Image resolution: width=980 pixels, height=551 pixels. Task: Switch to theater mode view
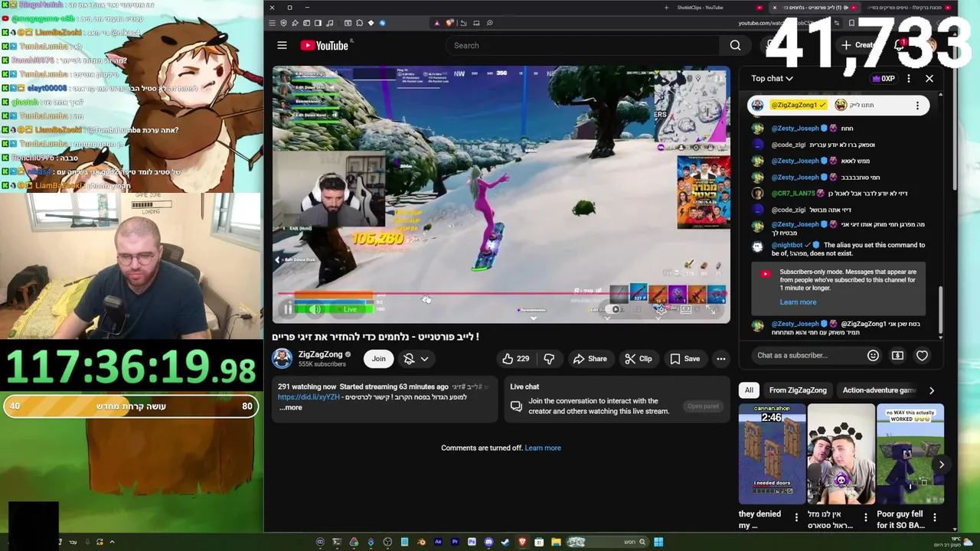686,309
